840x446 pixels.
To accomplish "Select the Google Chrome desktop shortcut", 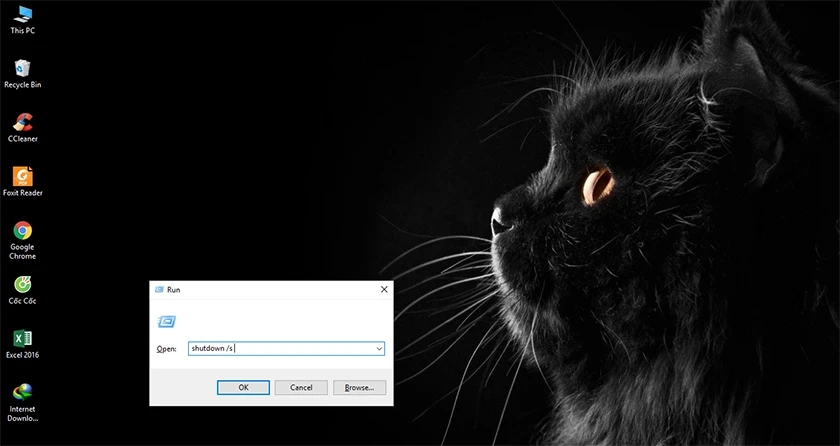I will 22,240.
